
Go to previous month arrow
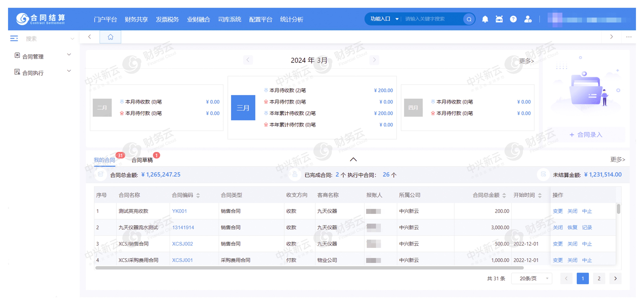[x=248, y=60]
